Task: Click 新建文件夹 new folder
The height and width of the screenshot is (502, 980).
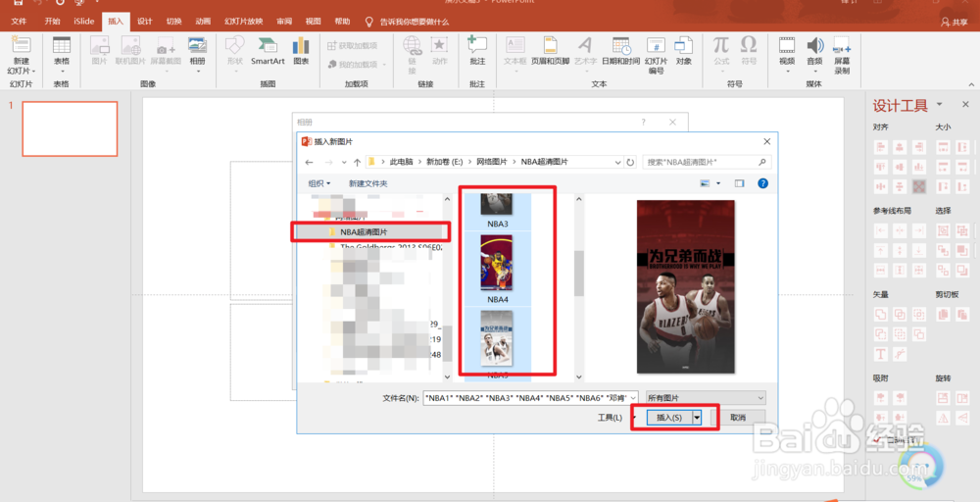Action: tap(368, 183)
